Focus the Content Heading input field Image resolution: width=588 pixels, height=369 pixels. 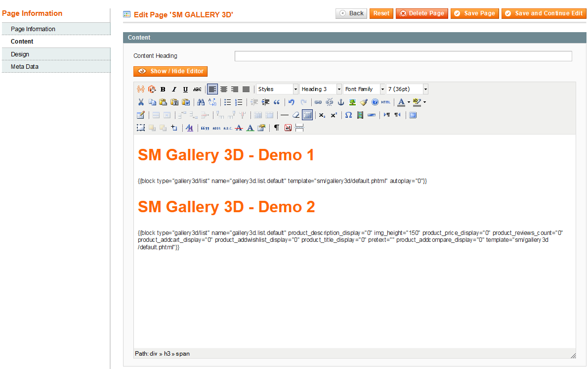pos(403,56)
